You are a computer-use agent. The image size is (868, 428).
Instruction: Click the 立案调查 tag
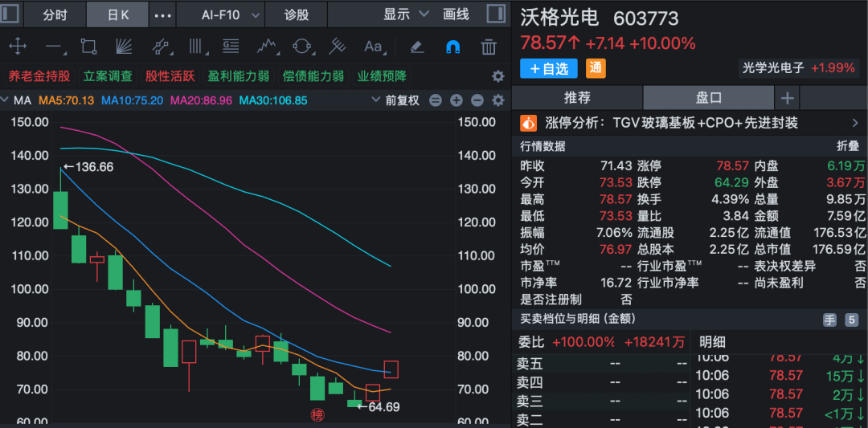[108, 75]
